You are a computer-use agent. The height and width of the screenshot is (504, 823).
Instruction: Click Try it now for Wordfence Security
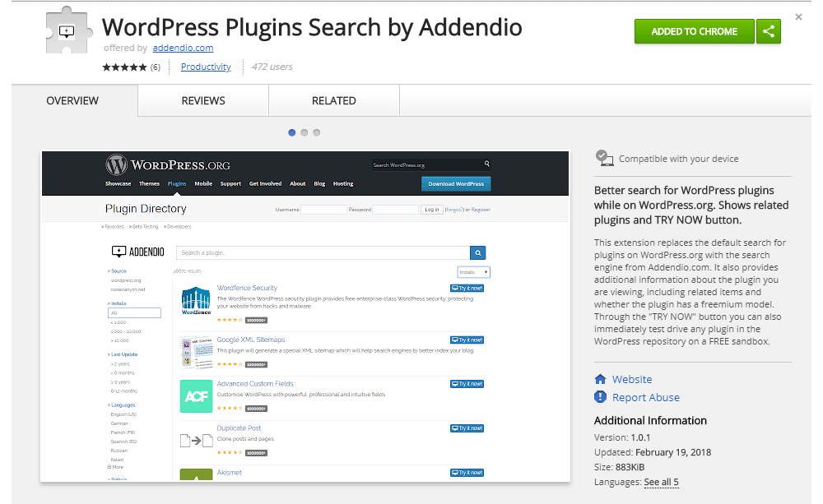tap(467, 288)
